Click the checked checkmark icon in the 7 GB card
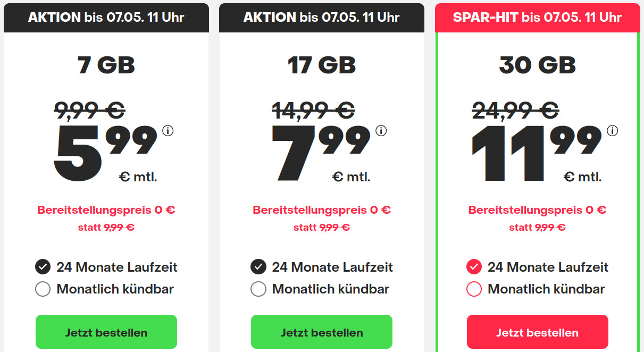The width and height of the screenshot is (644, 352). click(43, 267)
